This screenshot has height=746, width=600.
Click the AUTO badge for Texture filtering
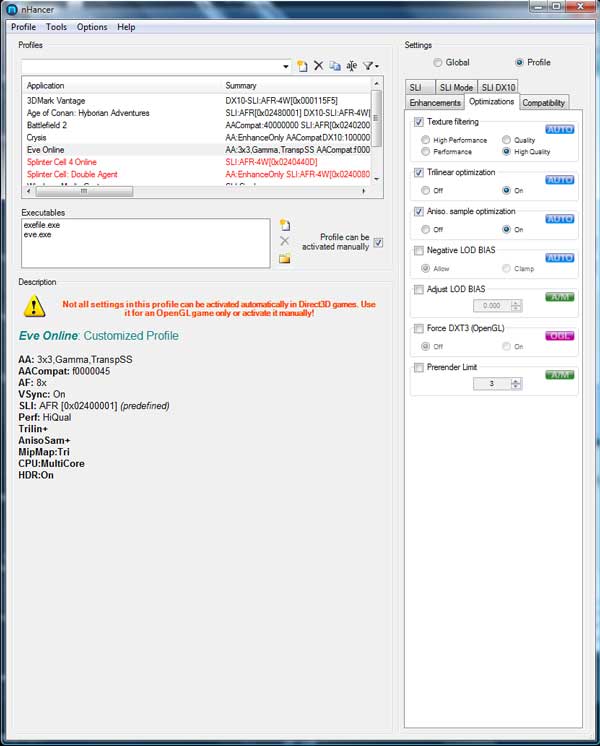(x=560, y=129)
